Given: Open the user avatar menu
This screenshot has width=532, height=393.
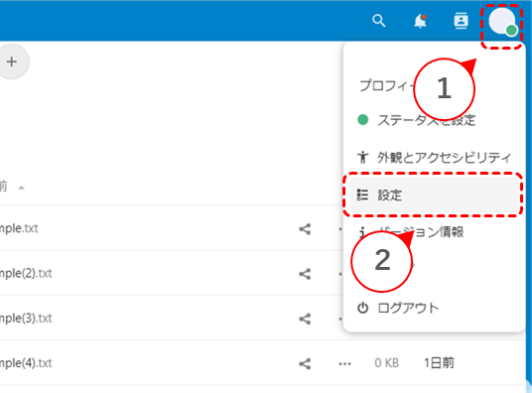Looking at the screenshot, I should click(x=502, y=22).
